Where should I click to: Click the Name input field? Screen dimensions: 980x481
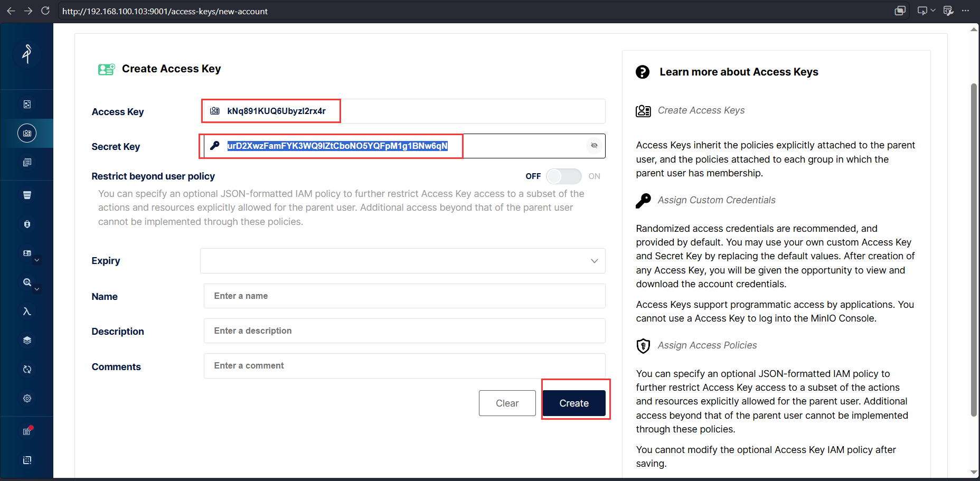pyautogui.click(x=404, y=296)
